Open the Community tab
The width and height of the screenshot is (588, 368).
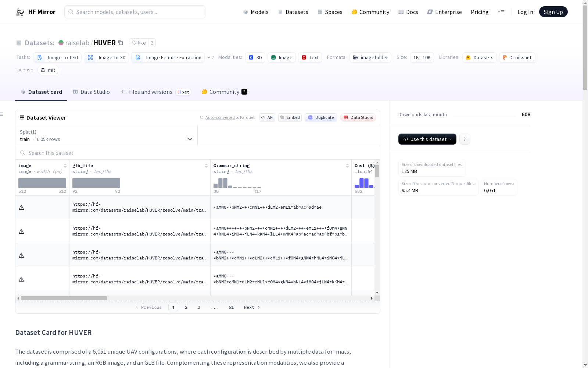(x=224, y=92)
